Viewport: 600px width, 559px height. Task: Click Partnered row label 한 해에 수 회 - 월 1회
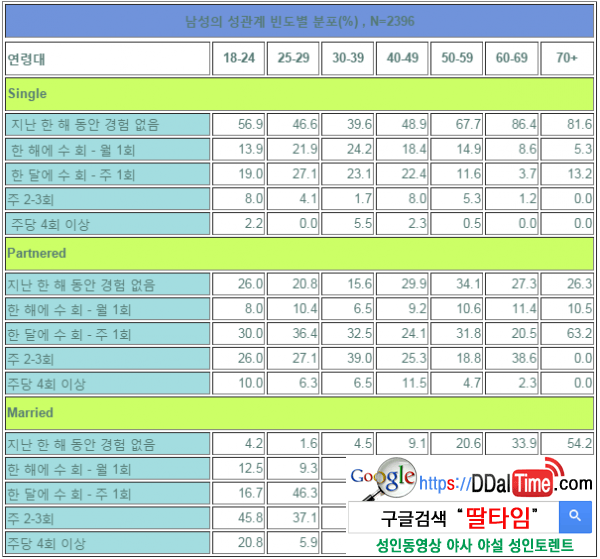pos(108,309)
